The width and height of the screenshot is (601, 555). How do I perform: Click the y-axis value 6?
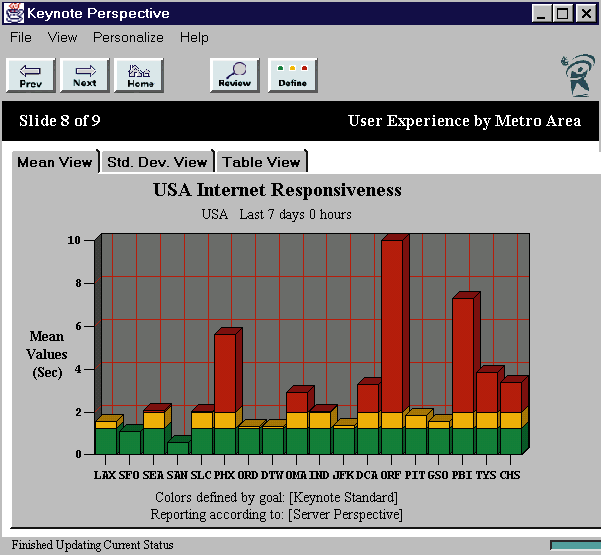[x=79, y=326]
